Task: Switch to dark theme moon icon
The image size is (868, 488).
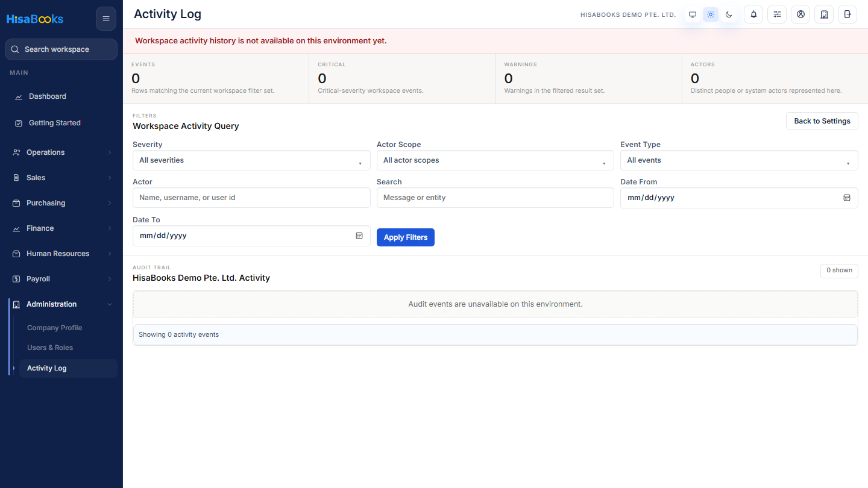Action: pyautogui.click(x=729, y=14)
